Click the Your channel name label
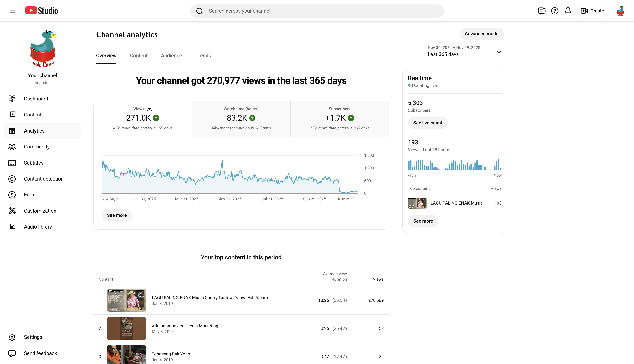Image resolution: width=634 pixels, height=364 pixels. pos(42,75)
